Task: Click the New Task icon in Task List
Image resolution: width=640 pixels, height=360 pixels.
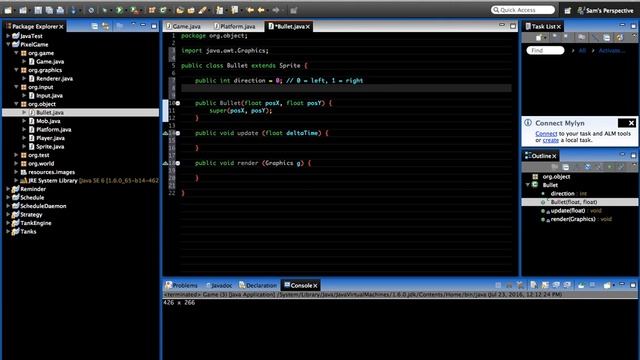Action: pyautogui.click(x=539, y=38)
